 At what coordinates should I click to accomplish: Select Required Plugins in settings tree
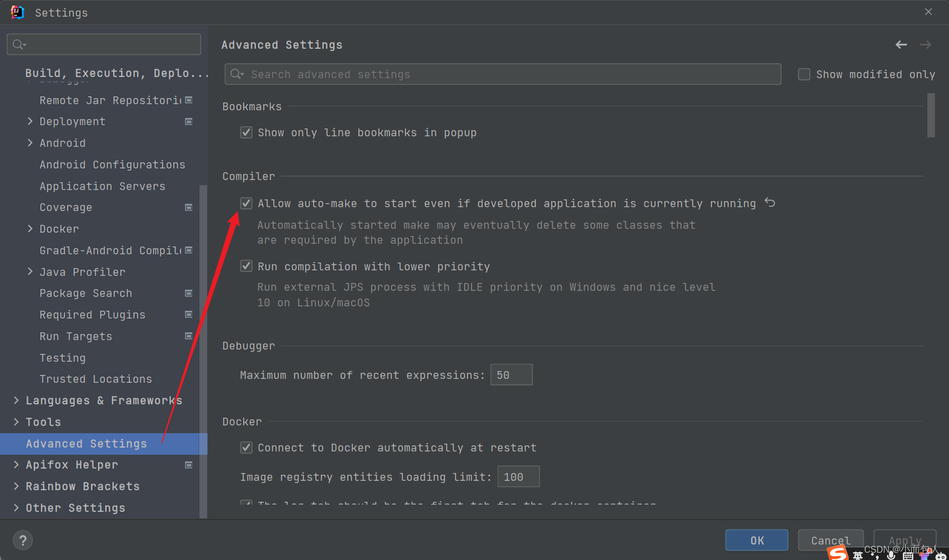(93, 315)
